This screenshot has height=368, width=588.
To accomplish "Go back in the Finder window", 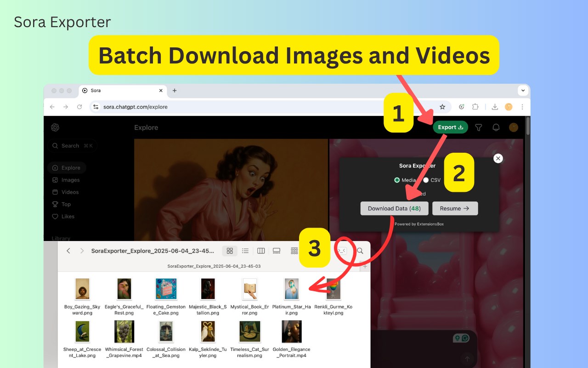I will pos(68,251).
